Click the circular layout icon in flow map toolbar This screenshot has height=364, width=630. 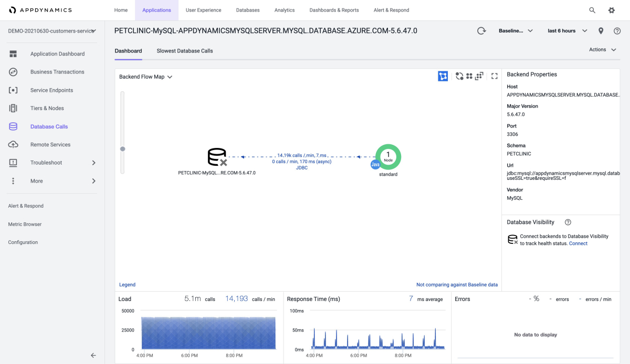(459, 77)
